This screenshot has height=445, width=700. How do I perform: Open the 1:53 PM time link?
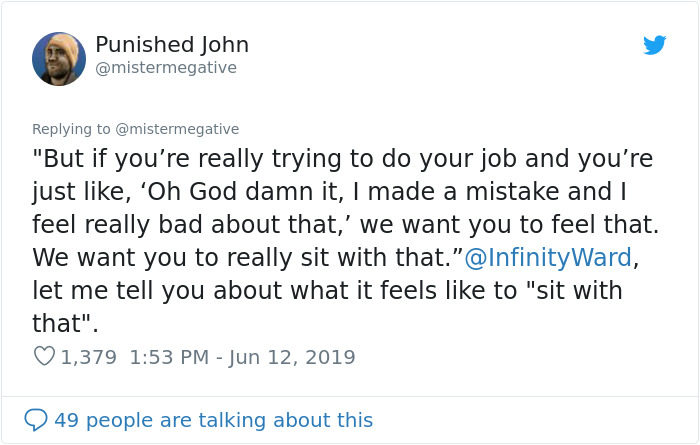click(169, 356)
